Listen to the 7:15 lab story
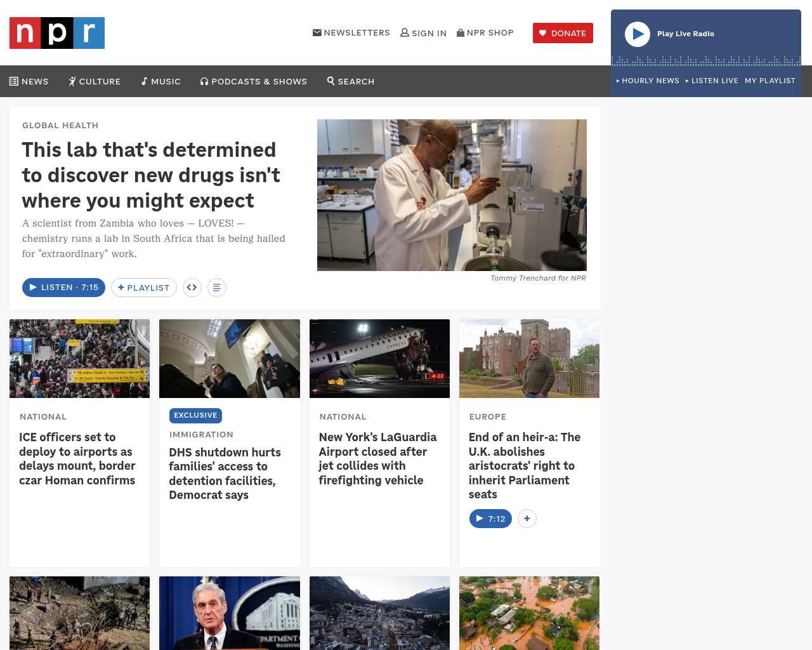 (x=63, y=288)
